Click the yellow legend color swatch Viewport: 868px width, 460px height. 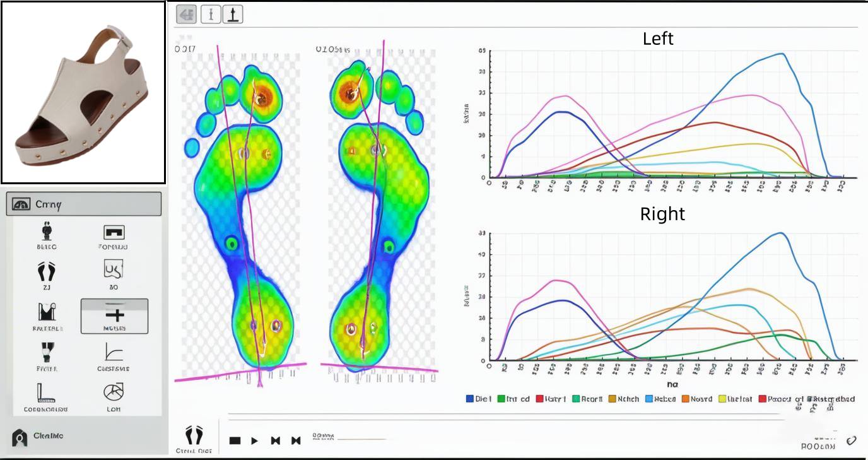(x=722, y=399)
